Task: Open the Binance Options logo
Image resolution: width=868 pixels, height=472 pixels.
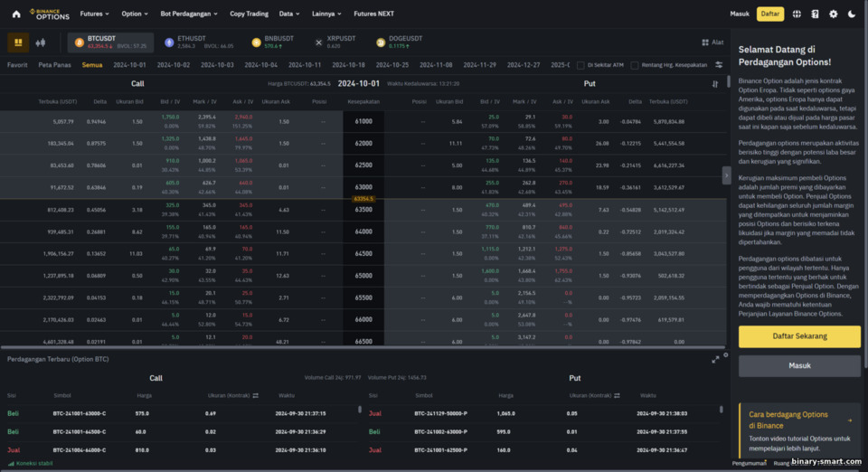Action: 50,14
